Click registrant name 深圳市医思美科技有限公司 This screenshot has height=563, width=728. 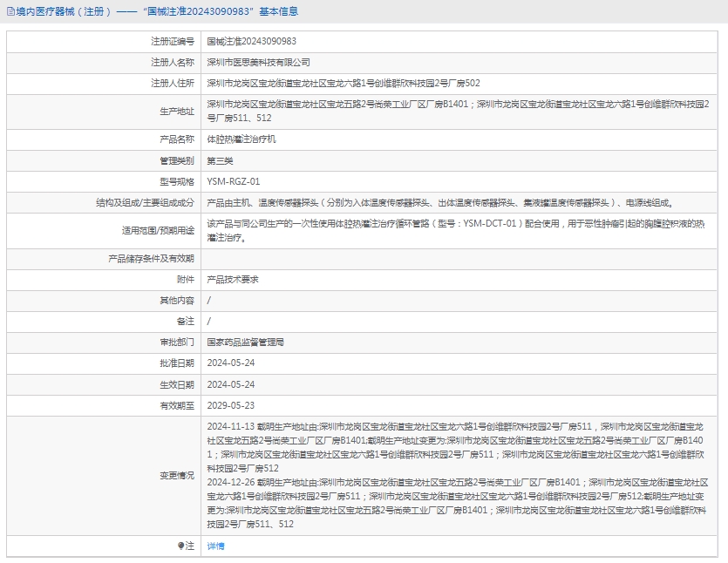point(258,63)
